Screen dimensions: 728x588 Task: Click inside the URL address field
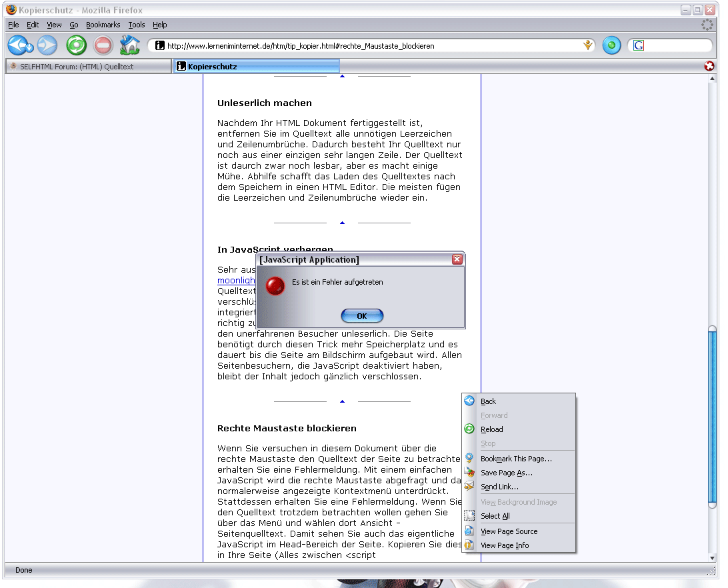(x=367, y=46)
